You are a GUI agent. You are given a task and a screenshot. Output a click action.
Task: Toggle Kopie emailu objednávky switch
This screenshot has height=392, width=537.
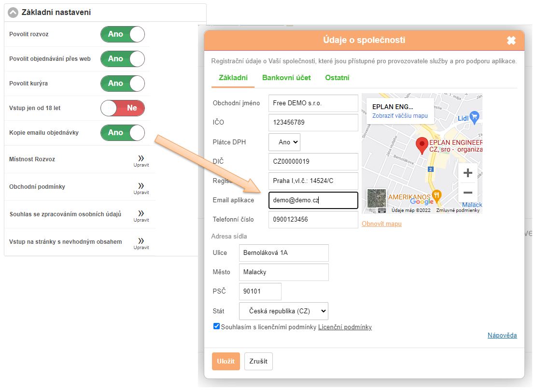[122, 133]
